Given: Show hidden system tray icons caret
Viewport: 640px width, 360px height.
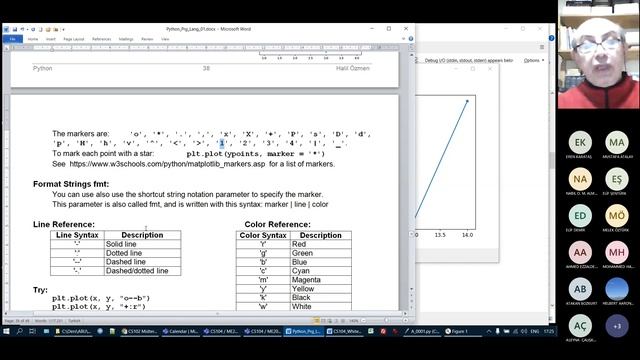Looking at the screenshot, I should [489, 331].
